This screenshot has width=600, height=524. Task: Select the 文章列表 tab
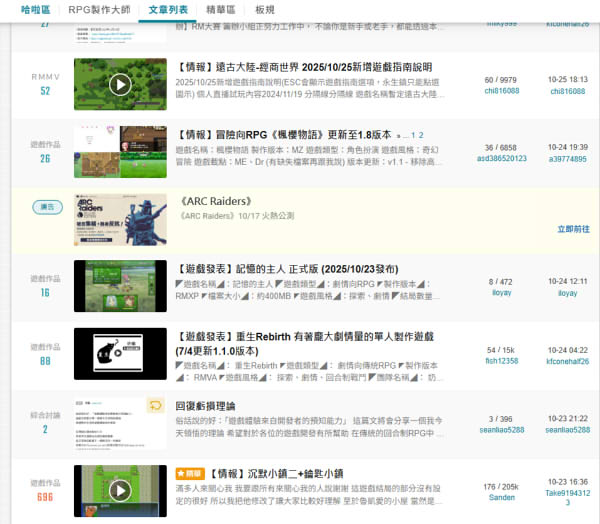click(169, 9)
